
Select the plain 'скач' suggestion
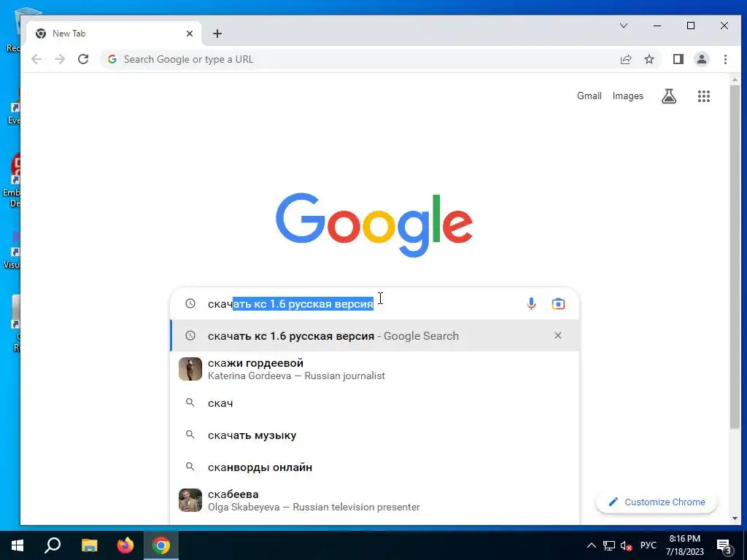(x=375, y=402)
